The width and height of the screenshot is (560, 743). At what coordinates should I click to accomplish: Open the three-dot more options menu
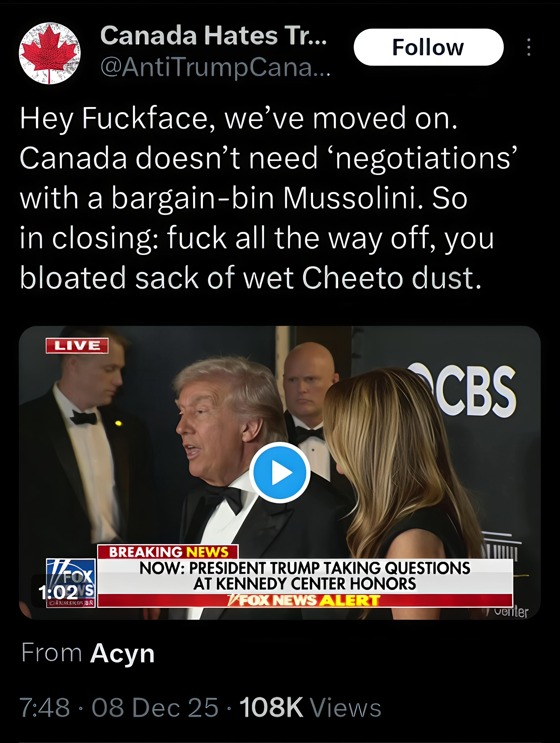(529, 47)
